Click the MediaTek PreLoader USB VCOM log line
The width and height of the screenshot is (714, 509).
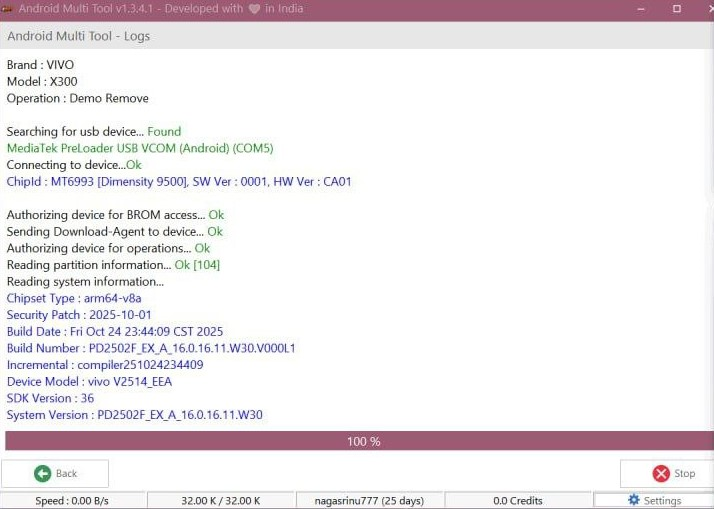(140, 148)
